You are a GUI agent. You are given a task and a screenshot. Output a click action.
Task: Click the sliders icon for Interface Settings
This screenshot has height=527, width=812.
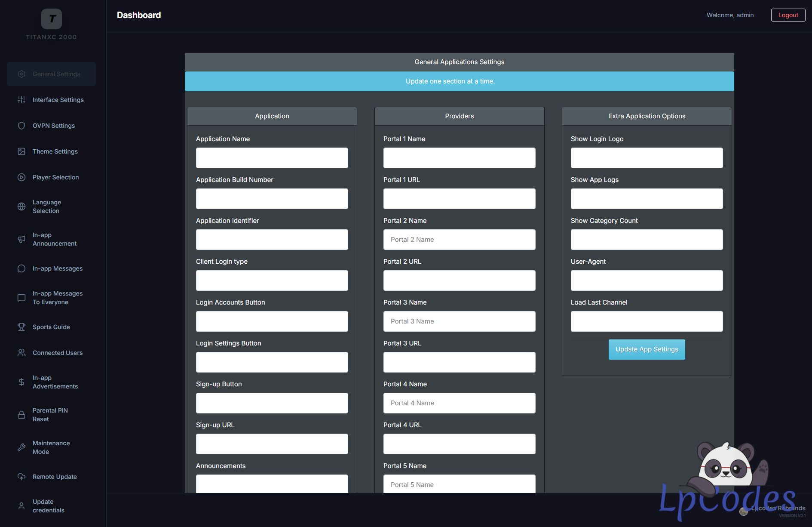tap(21, 100)
